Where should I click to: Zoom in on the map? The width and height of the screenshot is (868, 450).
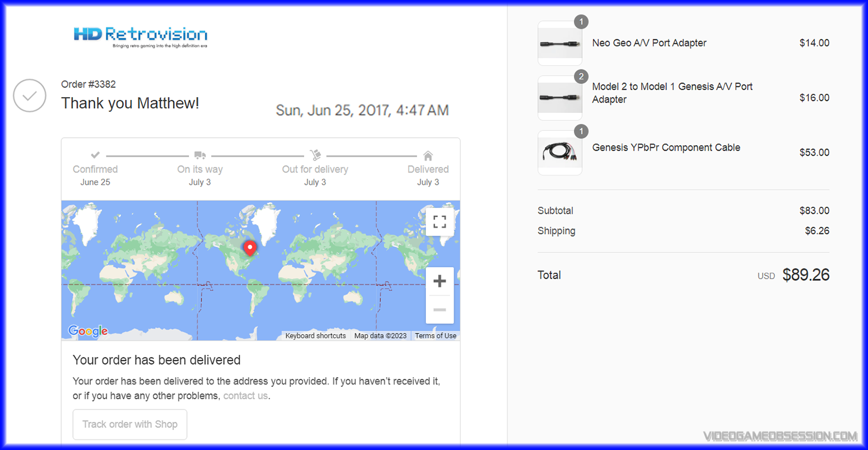point(440,281)
